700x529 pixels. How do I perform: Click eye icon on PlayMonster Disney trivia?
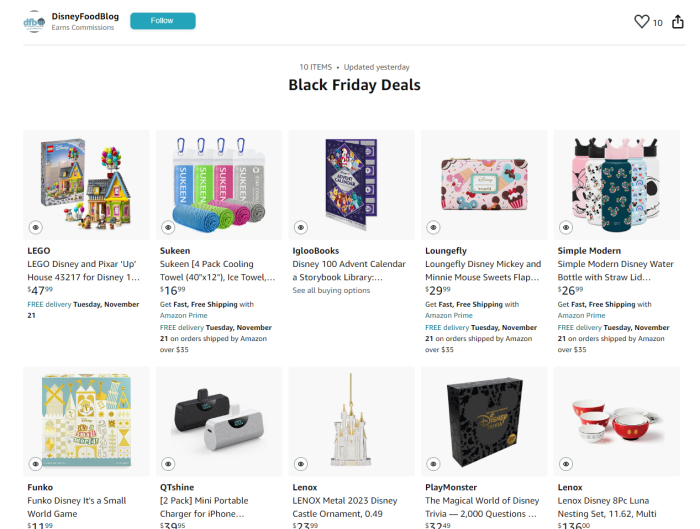point(432,464)
